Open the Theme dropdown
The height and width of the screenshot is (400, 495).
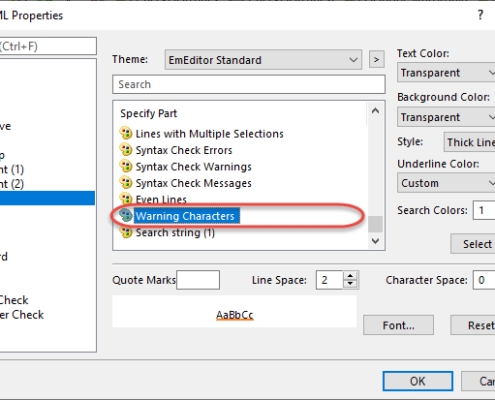point(263,60)
